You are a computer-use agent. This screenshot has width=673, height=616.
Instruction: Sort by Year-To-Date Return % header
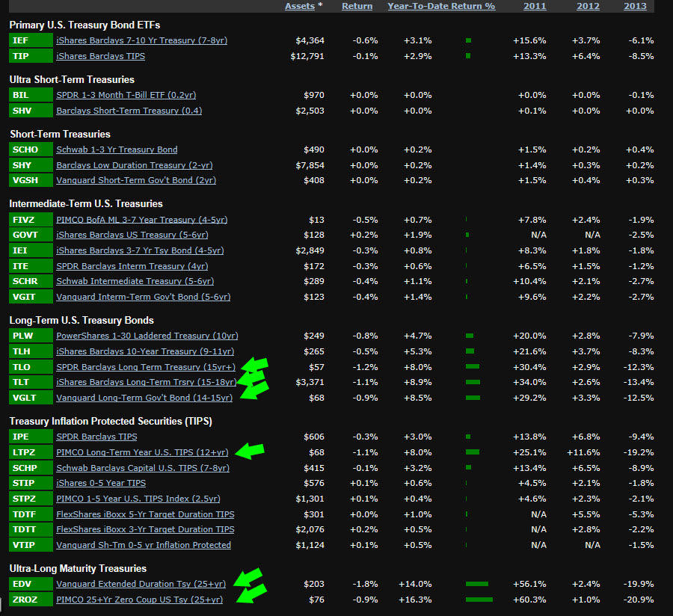tap(441, 6)
